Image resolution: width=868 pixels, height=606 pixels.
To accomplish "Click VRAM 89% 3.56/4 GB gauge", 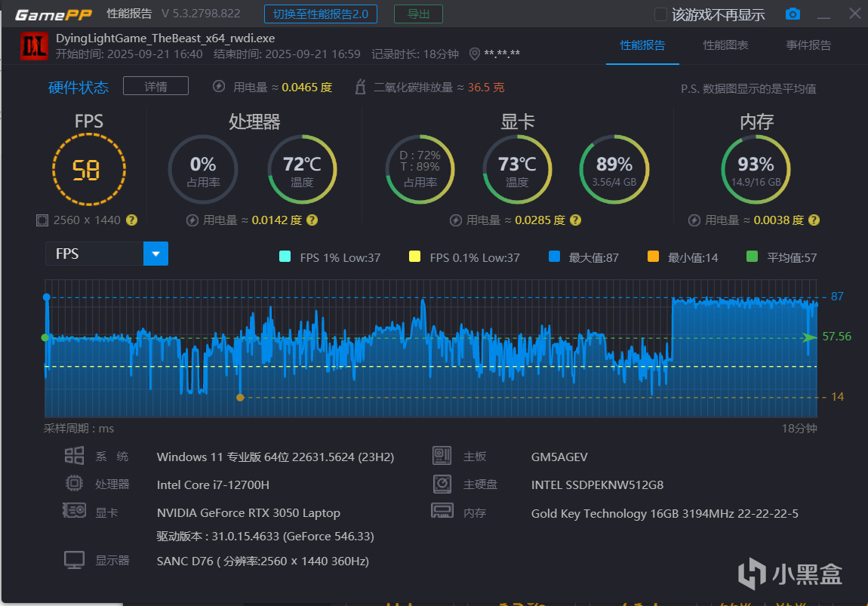I will click(x=614, y=169).
